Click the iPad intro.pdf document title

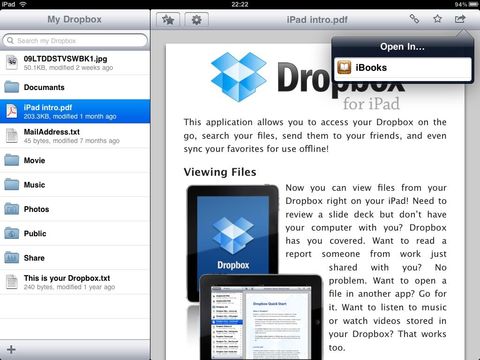click(317, 20)
